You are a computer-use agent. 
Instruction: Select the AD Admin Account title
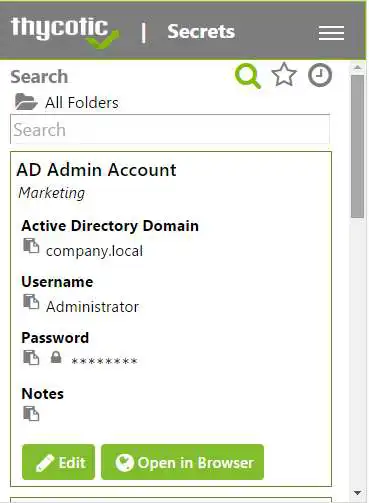click(x=96, y=170)
